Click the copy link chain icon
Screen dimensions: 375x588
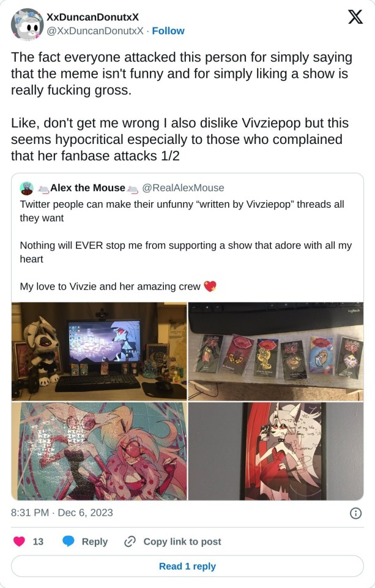tap(130, 541)
